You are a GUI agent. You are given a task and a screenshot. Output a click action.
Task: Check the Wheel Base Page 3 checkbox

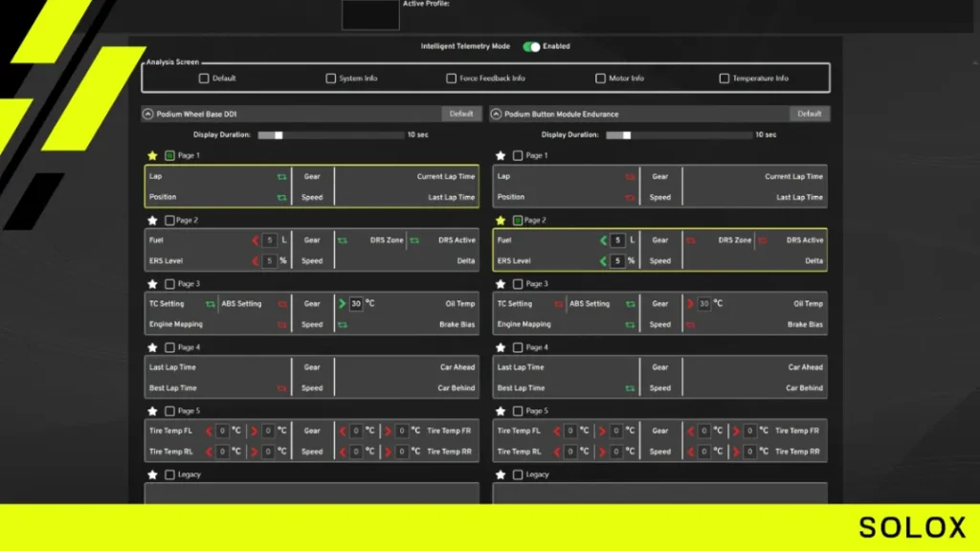point(169,284)
